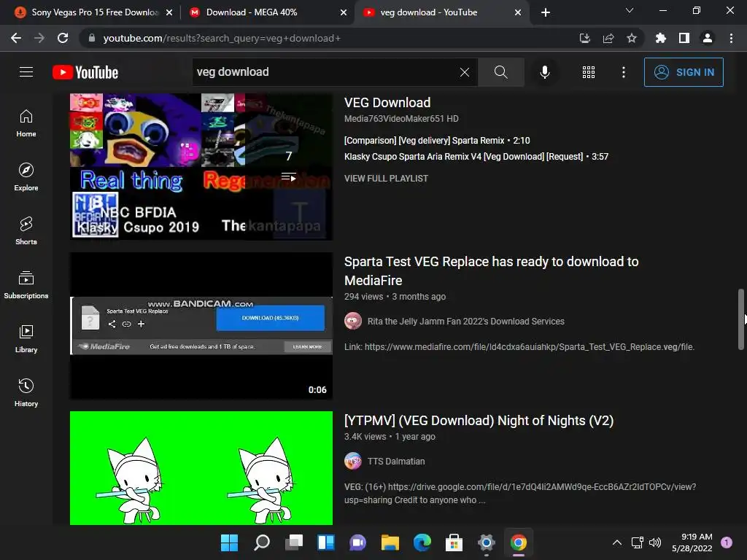The height and width of the screenshot is (560, 747).
Task: Close the Download - MEGA tab
Action: coord(344,12)
